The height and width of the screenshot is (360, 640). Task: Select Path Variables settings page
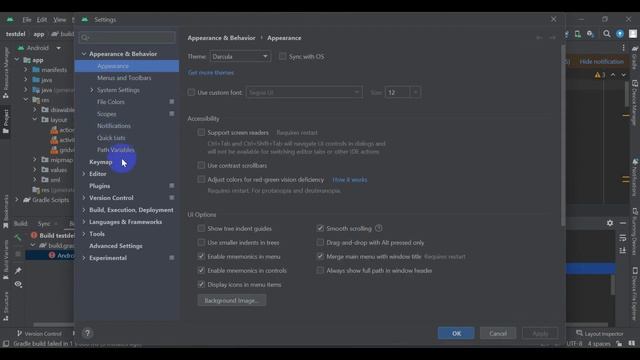116,150
